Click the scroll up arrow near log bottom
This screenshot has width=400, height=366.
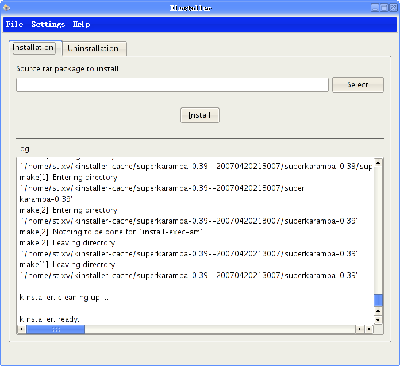[378, 311]
